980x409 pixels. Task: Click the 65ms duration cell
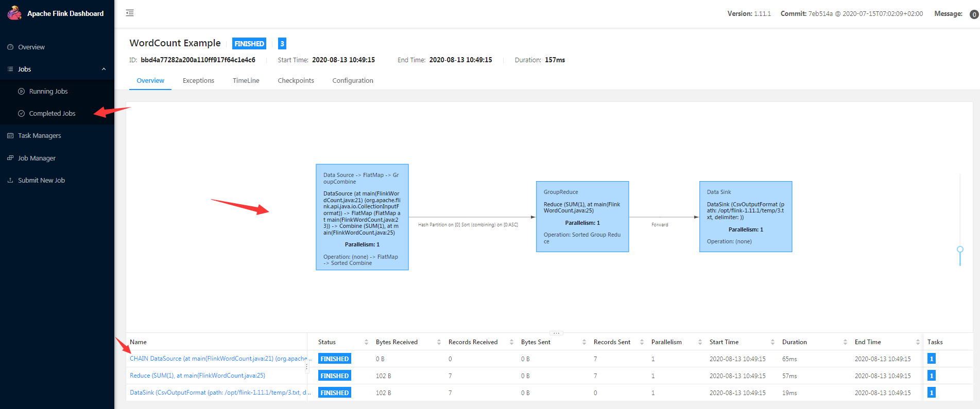coord(789,359)
